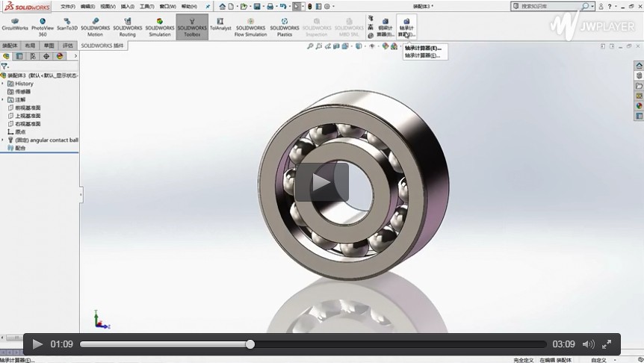Select 轴承计算器(E)... from the dropdown
644x363 pixels.
click(x=423, y=48)
